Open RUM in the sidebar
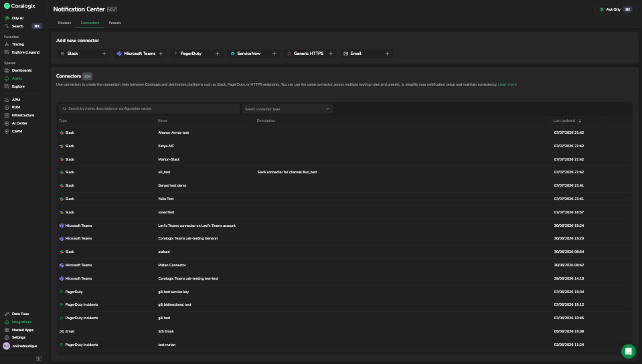 (x=12, y=107)
